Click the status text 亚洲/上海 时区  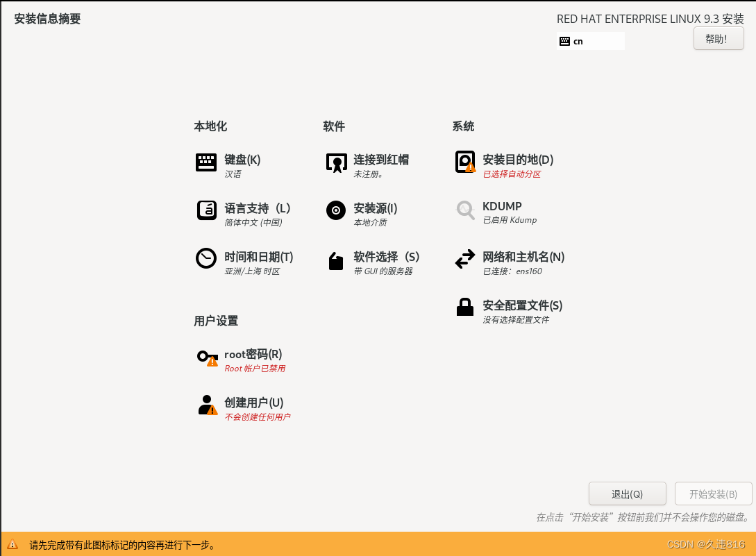point(252,271)
